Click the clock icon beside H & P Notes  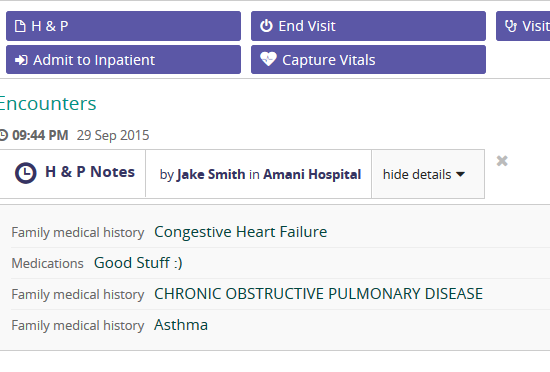click(x=26, y=173)
